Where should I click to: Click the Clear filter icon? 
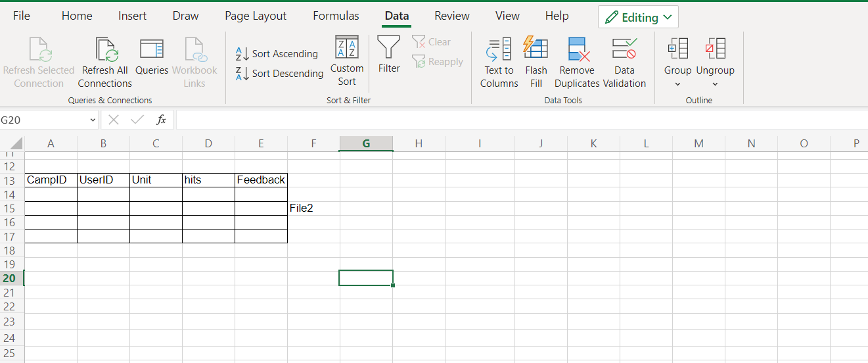[419, 42]
